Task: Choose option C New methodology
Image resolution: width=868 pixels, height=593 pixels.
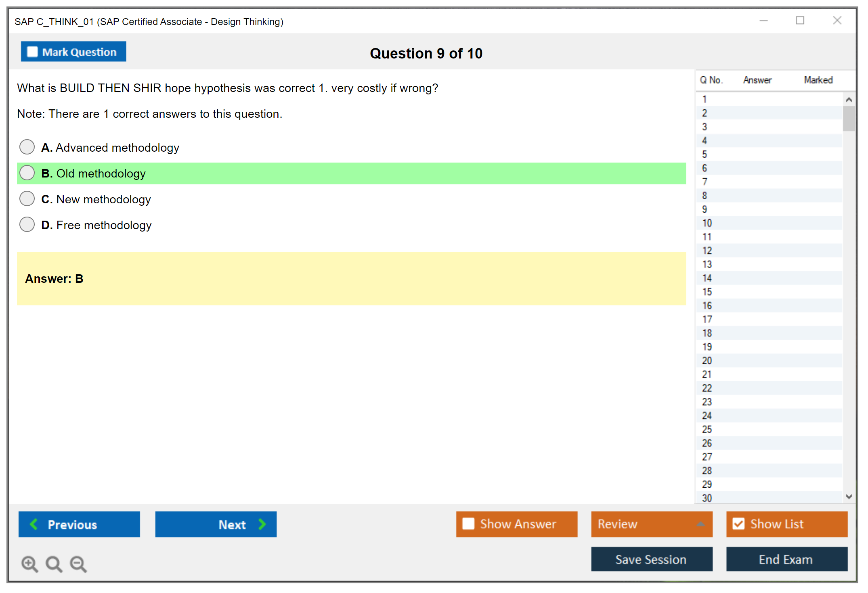Action: (27, 198)
